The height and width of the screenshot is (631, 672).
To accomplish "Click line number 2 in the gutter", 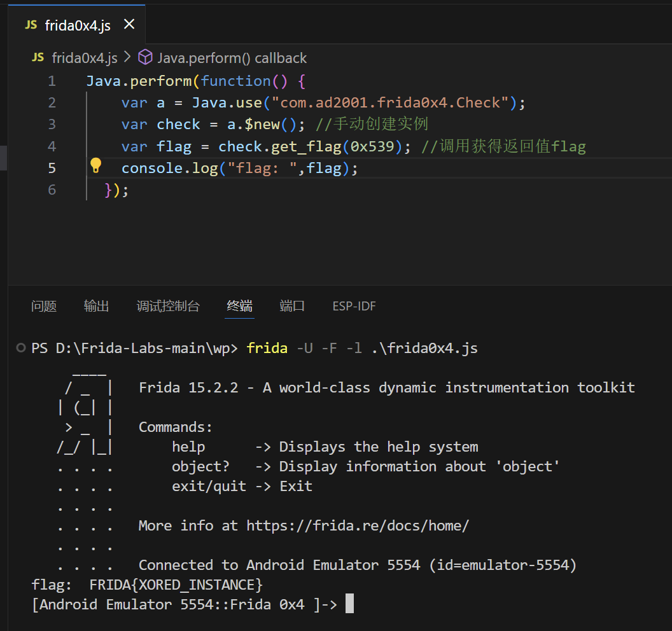I will [52, 103].
